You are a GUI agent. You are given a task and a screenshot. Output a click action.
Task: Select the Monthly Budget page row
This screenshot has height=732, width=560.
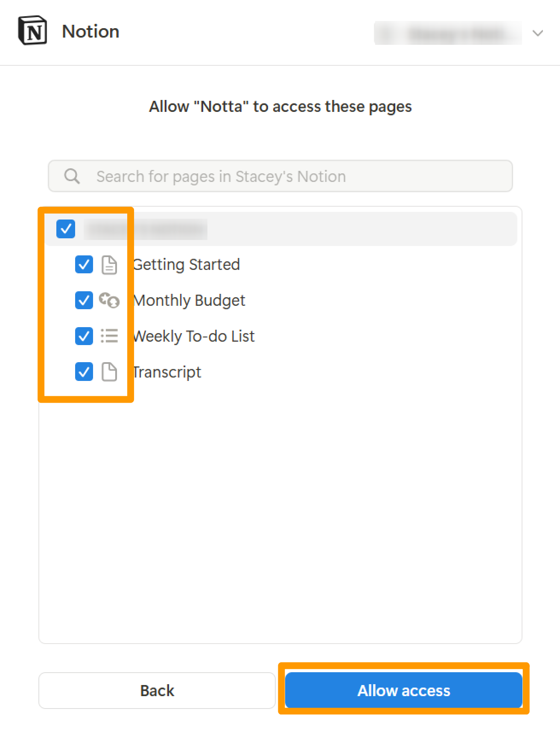[281, 300]
